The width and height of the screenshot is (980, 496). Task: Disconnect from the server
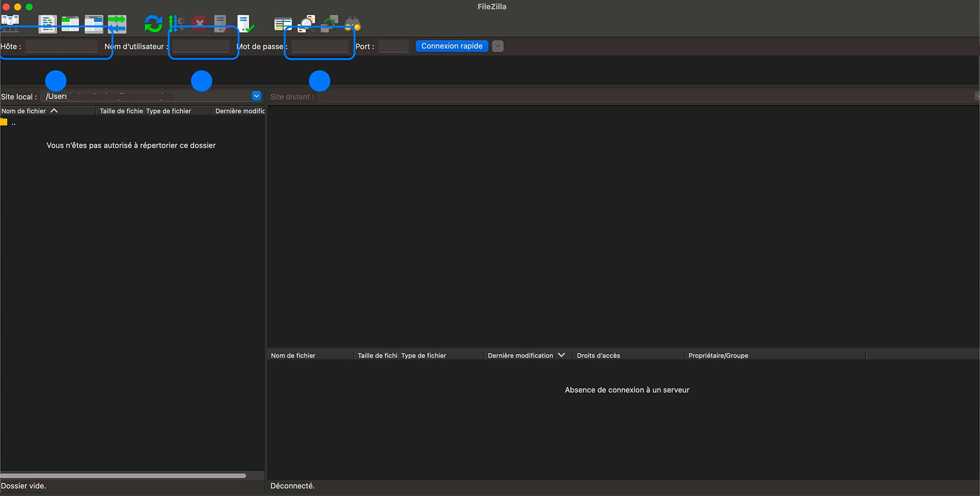(221, 23)
